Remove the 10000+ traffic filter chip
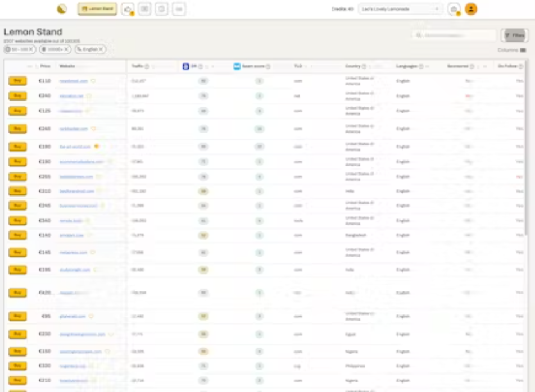This screenshot has height=392, width=535. point(66,49)
